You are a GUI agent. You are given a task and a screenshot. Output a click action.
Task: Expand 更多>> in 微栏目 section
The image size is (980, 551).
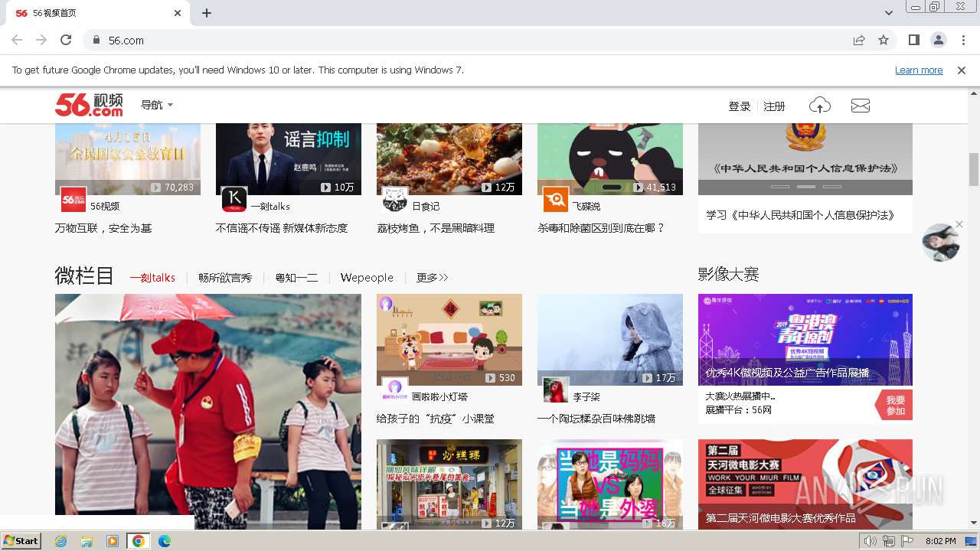pyautogui.click(x=433, y=278)
